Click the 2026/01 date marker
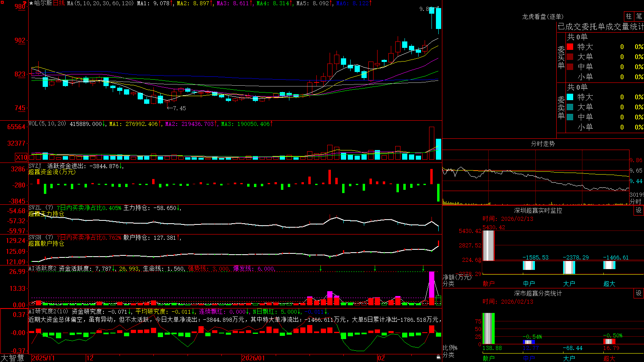The width and height of the screenshot is (644, 362). coord(254,358)
